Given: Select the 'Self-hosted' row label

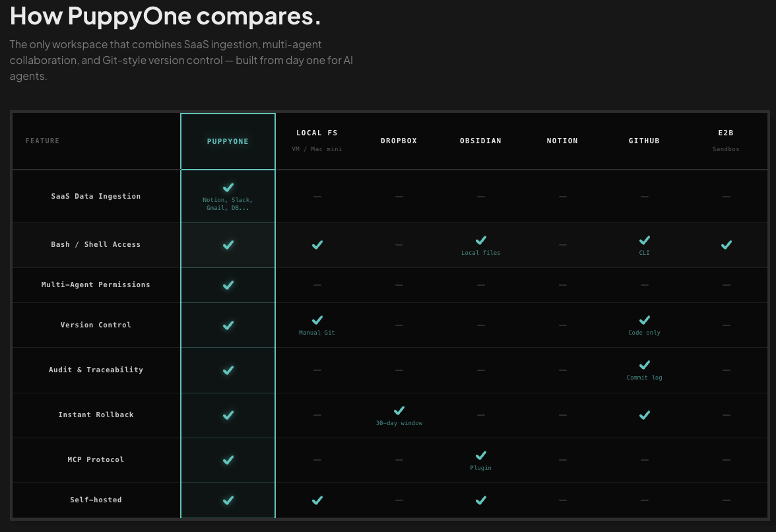Looking at the screenshot, I should (96, 500).
